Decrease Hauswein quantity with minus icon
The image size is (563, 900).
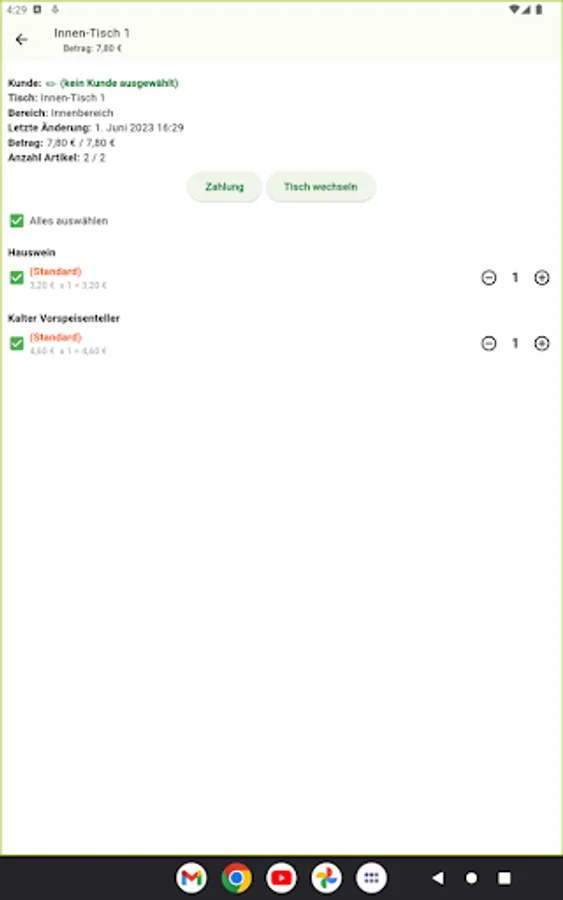[489, 278]
